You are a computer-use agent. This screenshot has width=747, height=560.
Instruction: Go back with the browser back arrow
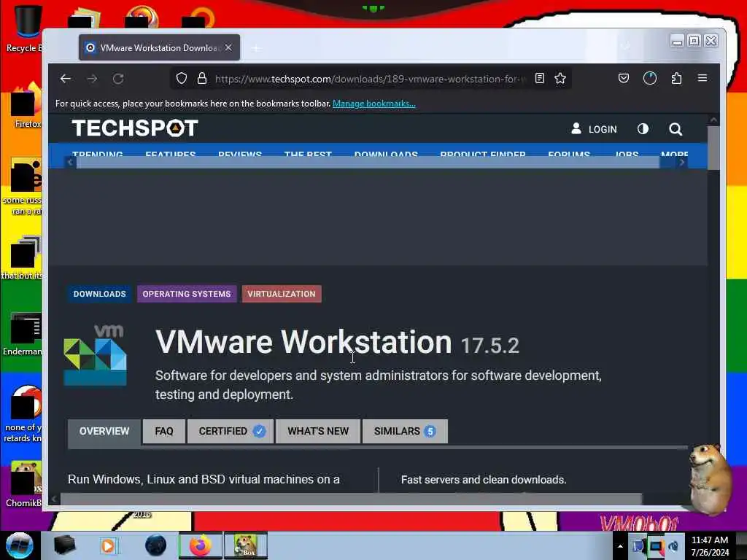point(66,79)
